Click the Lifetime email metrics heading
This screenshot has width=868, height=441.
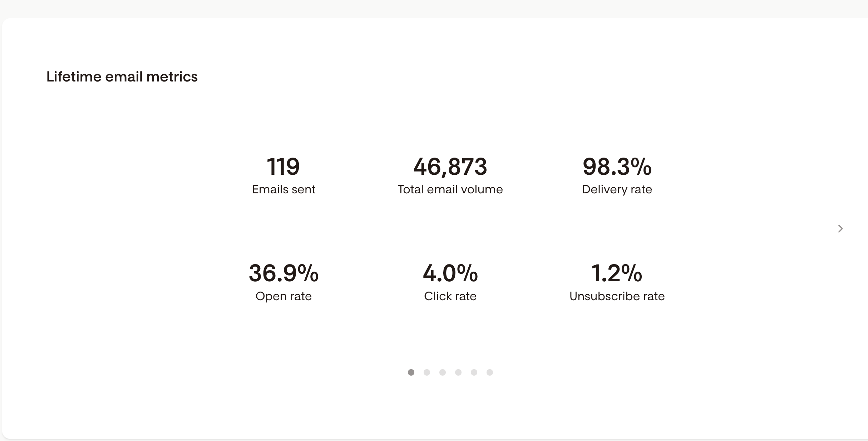[x=122, y=76]
